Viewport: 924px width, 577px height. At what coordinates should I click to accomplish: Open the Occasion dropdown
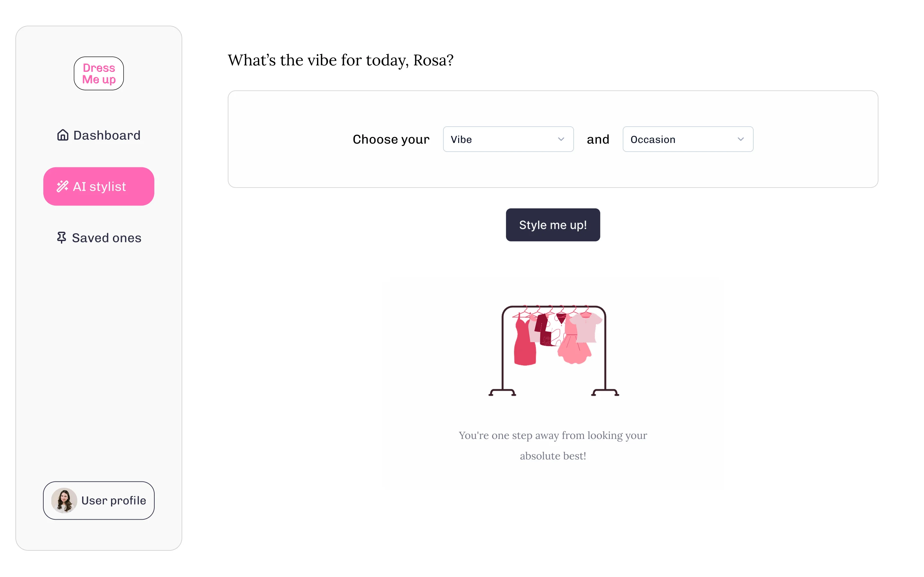(x=688, y=139)
